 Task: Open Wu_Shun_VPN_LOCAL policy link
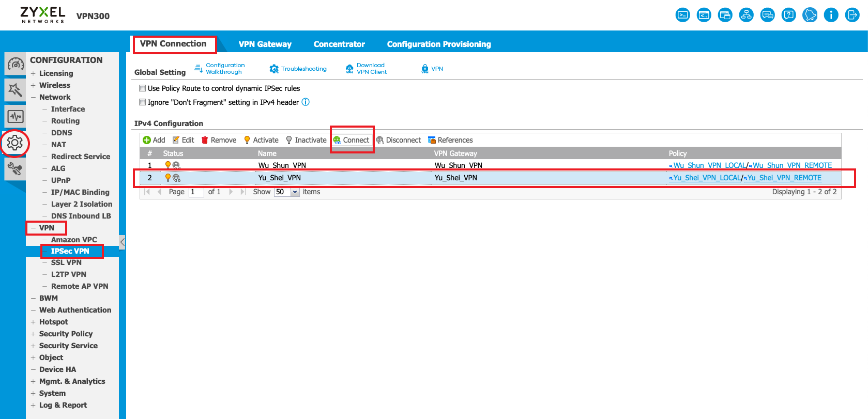(709, 165)
